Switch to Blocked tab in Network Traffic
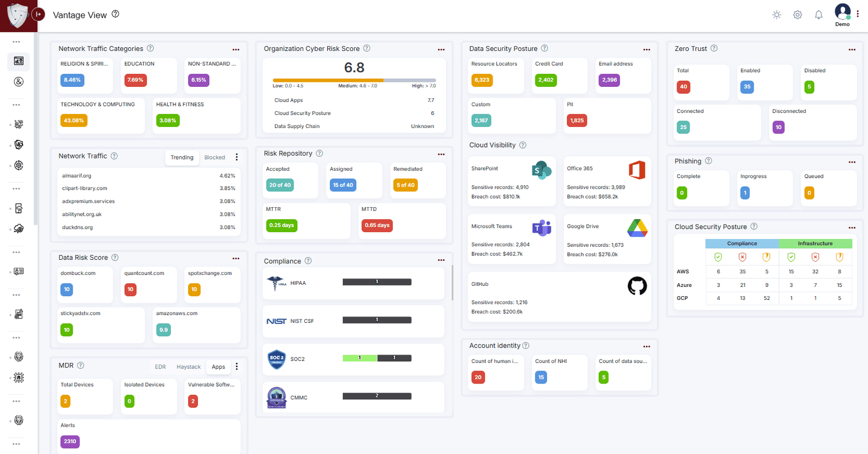This screenshot has height=454, width=868. click(214, 157)
